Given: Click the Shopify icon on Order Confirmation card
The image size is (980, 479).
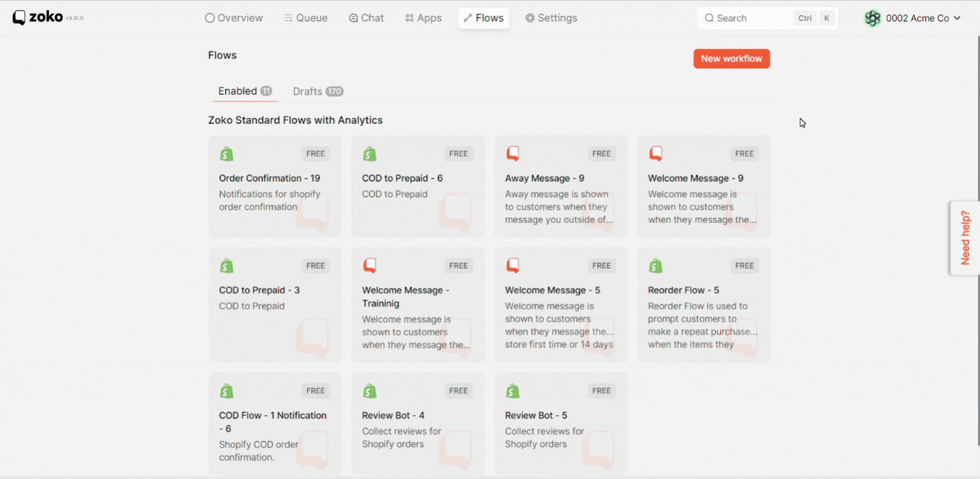Looking at the screenshot, I should 227,154.
